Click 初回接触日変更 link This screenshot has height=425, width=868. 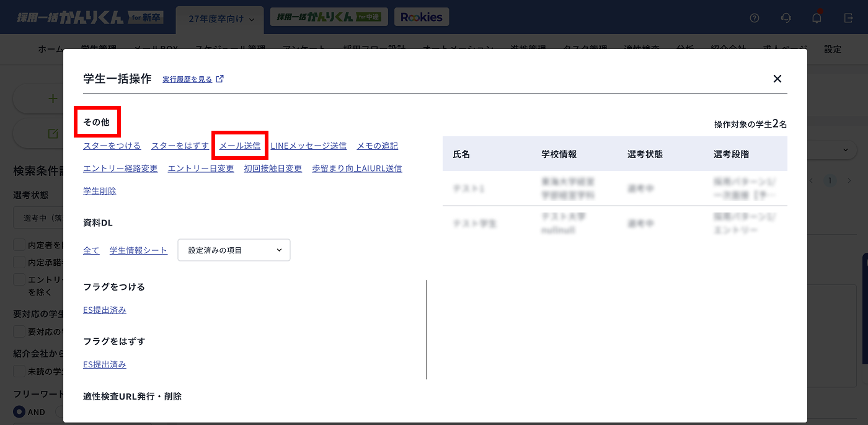(x=273, y=169)
